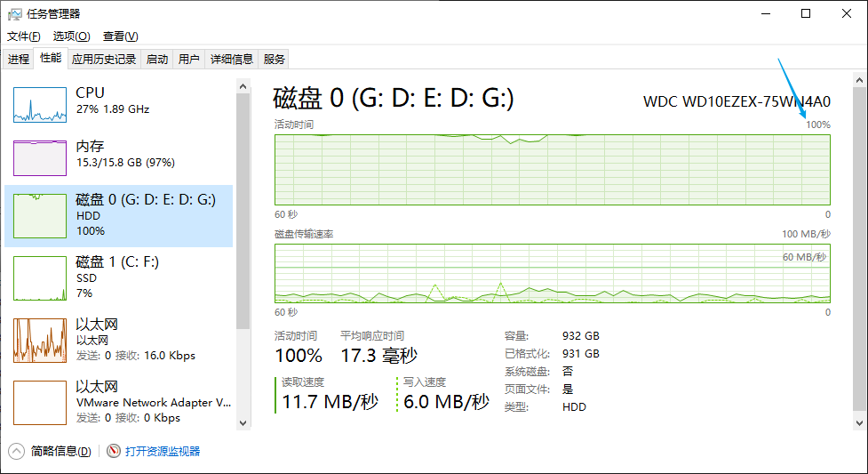Click the right panel scrollbar up arrow

tap(859, 79)
